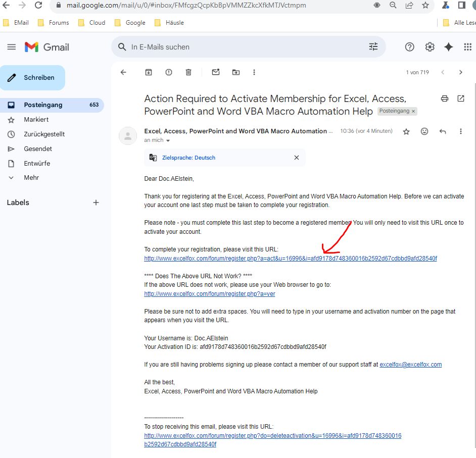
Task: Add an emoji reaction
Action: point(424,131)
